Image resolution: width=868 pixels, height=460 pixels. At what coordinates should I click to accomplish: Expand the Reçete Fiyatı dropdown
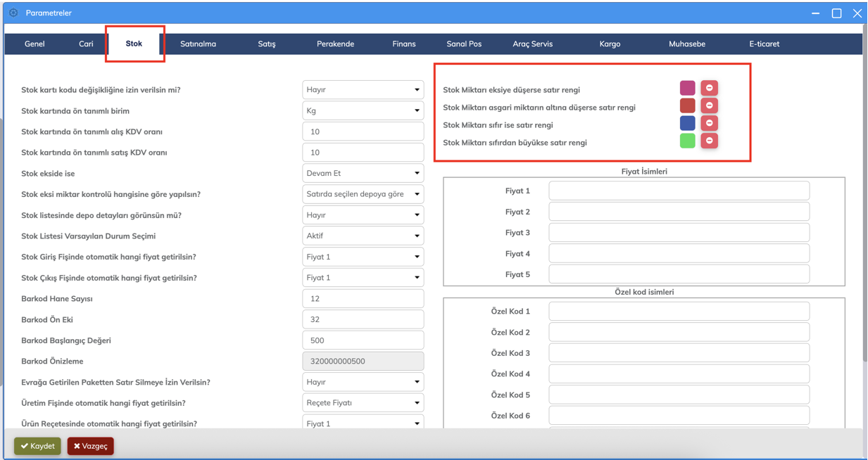(x=363, y=403)
